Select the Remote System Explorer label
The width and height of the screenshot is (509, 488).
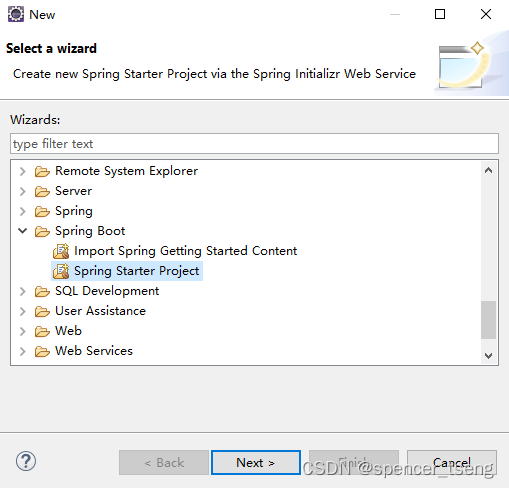pos(126,171)
